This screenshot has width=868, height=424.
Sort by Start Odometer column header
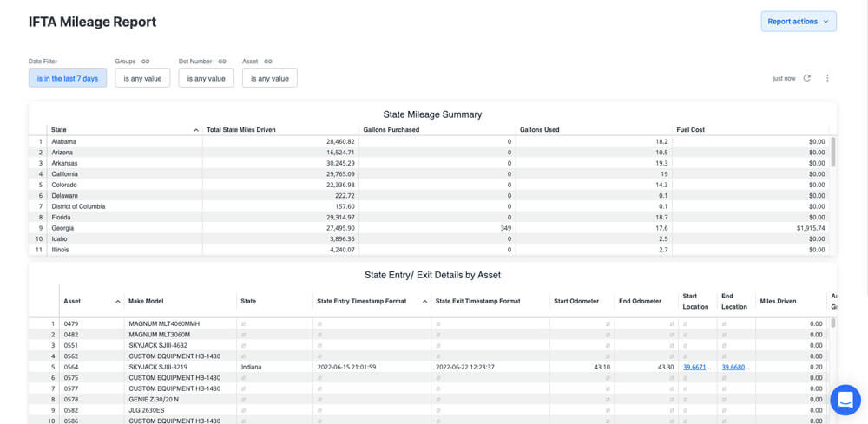(576, 301)
